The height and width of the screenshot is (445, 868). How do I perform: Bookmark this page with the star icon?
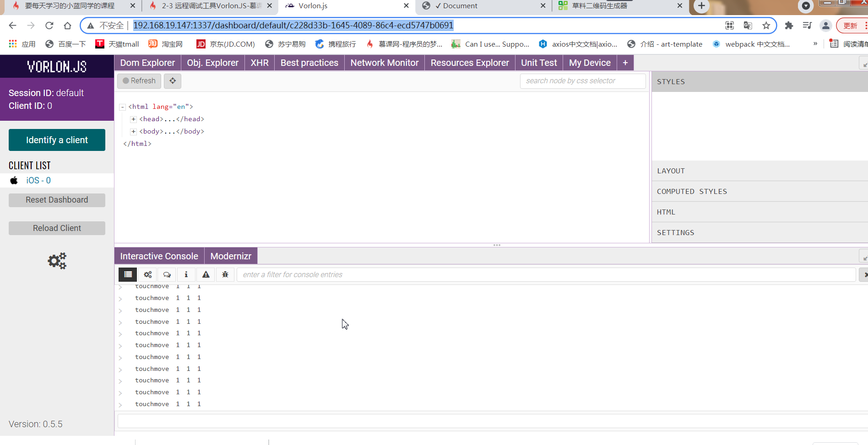tap(766, 26)
